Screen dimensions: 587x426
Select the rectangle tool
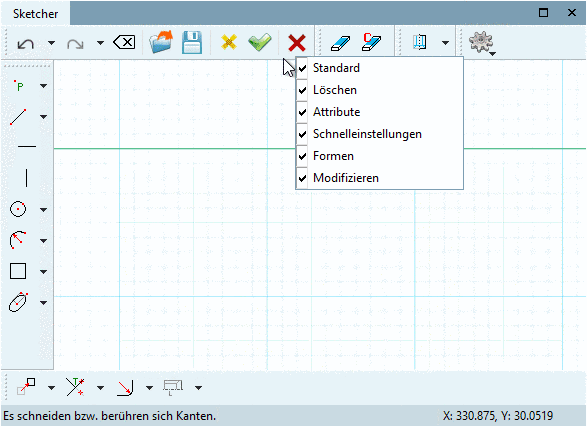pos(18,271)
